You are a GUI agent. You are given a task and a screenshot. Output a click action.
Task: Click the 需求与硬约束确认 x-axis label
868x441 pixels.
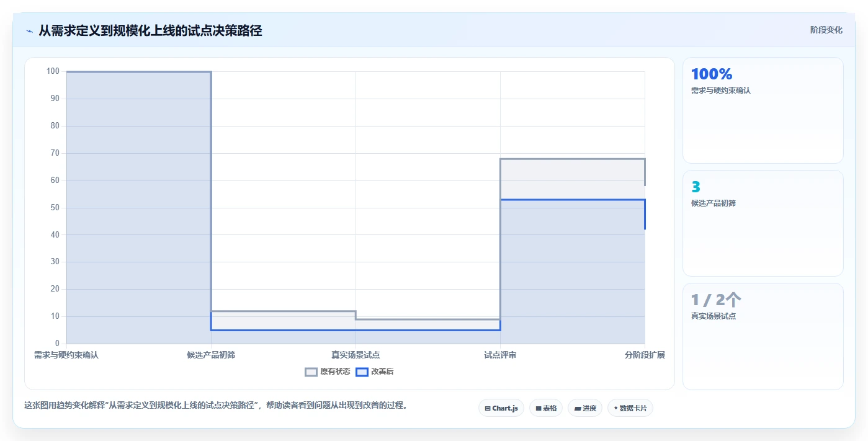coord(66,355)
